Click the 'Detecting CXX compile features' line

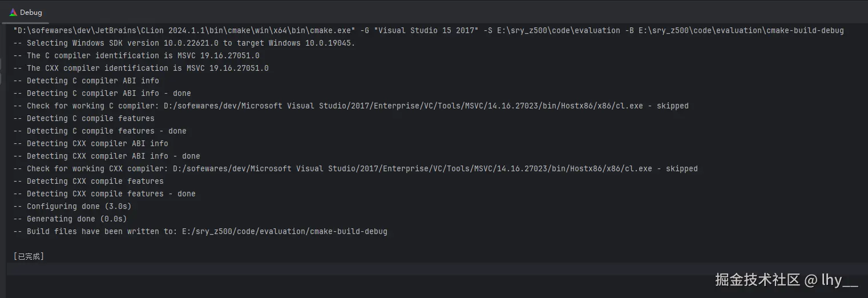pyautogui.click(x=88, y=181)
